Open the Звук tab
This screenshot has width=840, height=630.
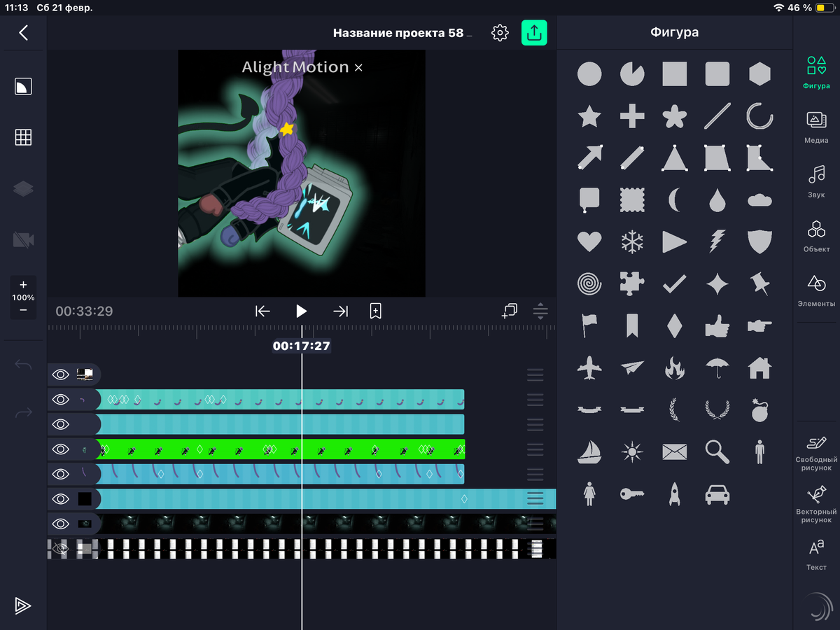click(x=816, y=181)
